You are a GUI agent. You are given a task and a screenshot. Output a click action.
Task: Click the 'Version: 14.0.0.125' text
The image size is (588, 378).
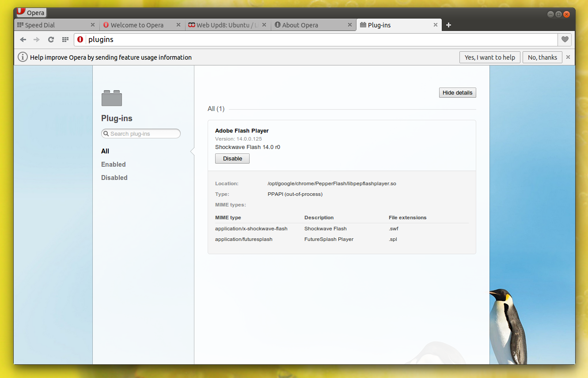(239, 139)
